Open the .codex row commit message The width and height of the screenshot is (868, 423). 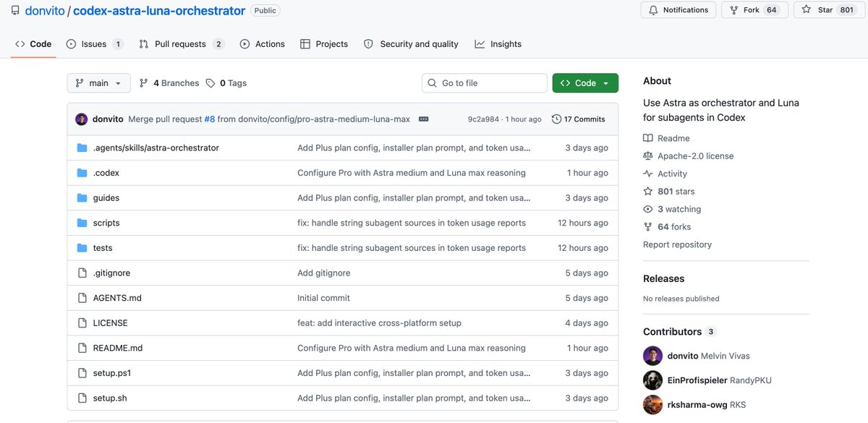(x=412, y=173)
